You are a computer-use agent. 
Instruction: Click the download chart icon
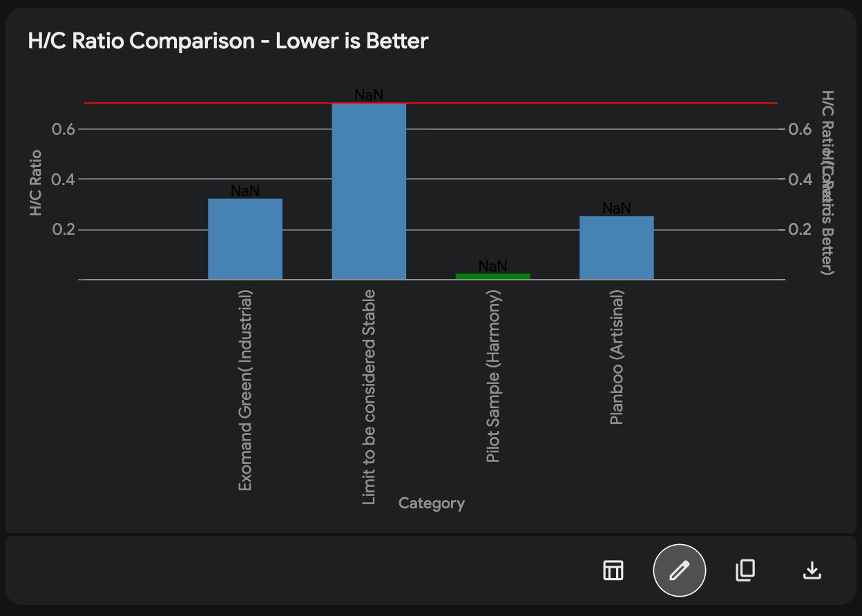tap(812, 570)
